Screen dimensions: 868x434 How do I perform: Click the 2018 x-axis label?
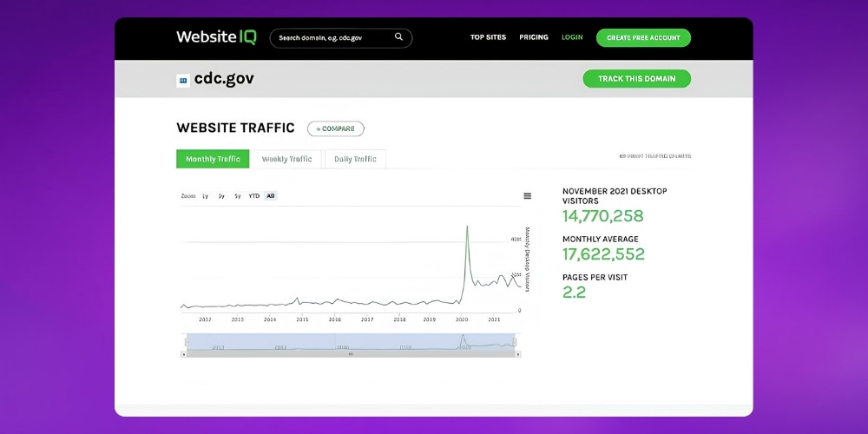399,319
